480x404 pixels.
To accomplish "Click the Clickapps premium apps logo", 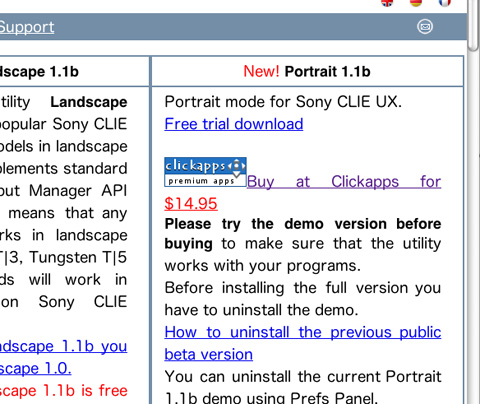I will coord(205,172).
